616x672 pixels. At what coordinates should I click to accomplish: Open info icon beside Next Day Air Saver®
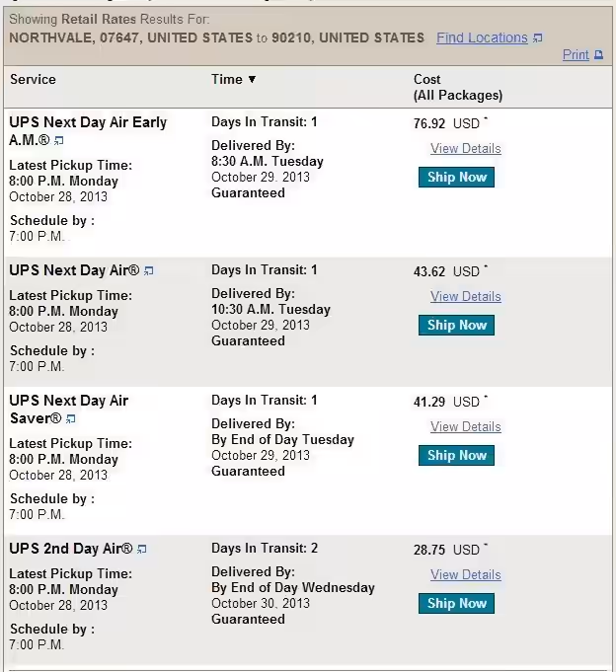point(71,418)
